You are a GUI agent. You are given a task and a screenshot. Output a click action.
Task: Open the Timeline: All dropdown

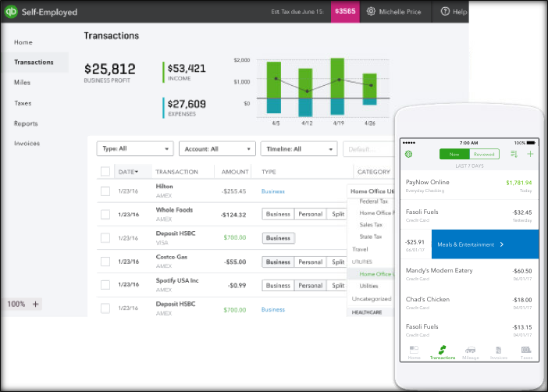point(299,148)
